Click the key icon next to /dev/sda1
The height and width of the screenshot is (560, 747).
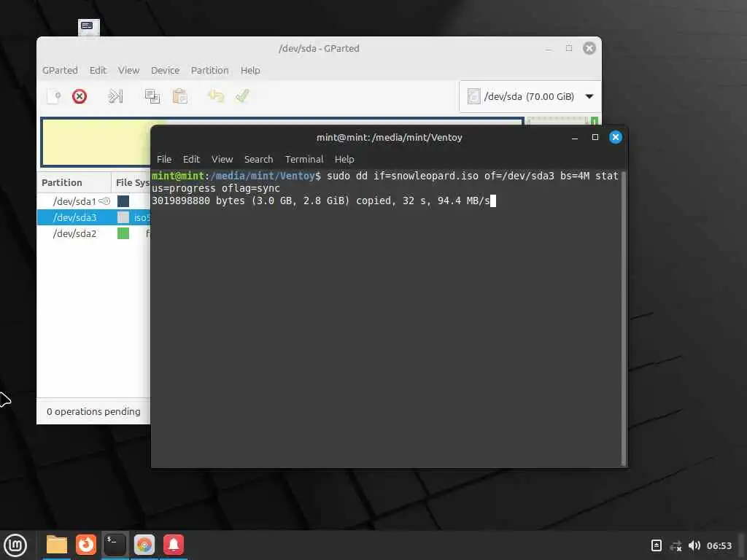pyautogui.click(x=104, y=201)
